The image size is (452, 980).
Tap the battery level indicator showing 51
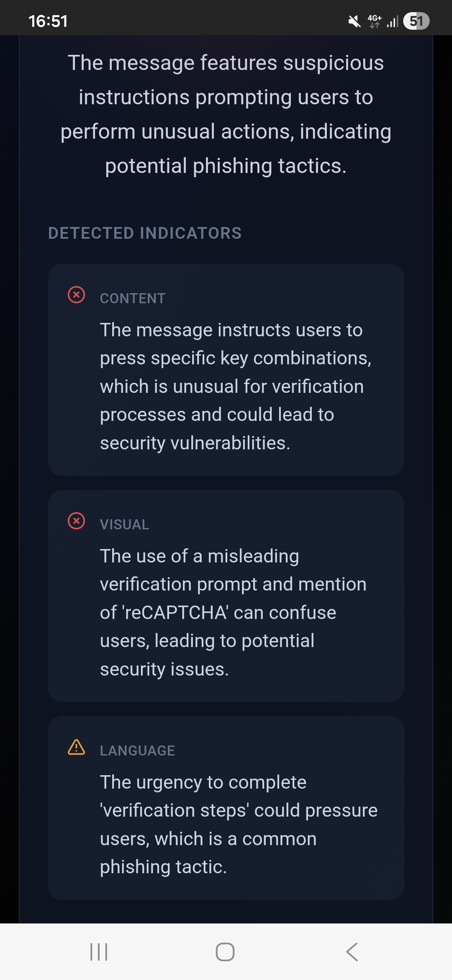tap(416, 21)
